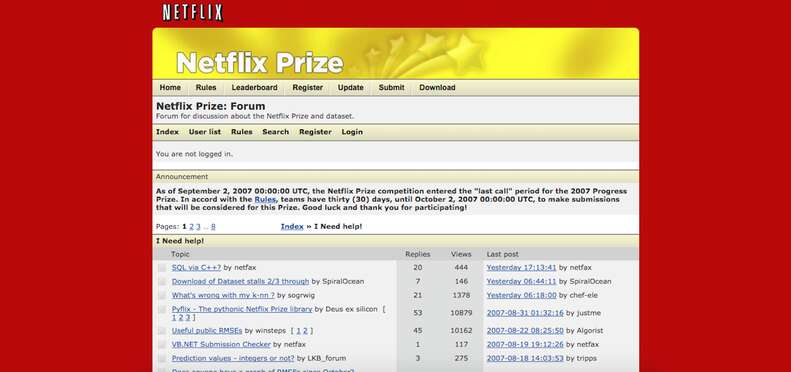
Task: Follow the Rules link in the announcement
Action: pyautogui.click(x=265, y=199)
